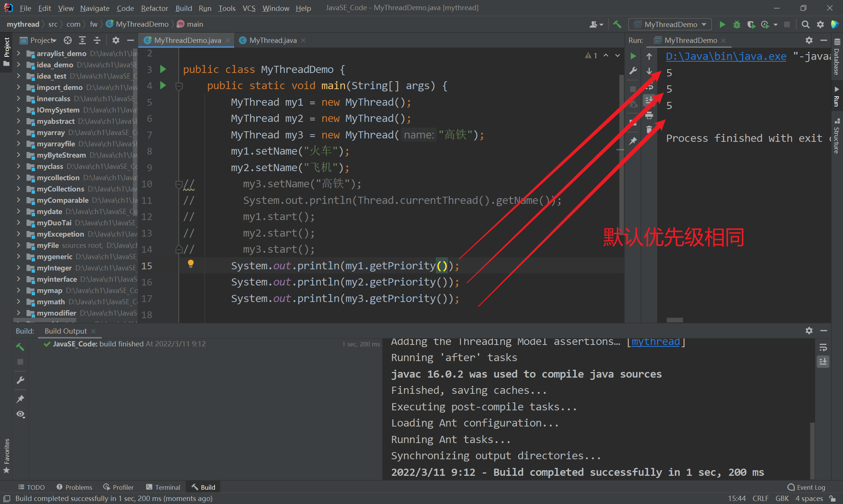The width and height of the screenshot is (843, 504).
Task: Click Run with Coverage shield icon
Action: (751, 24)
